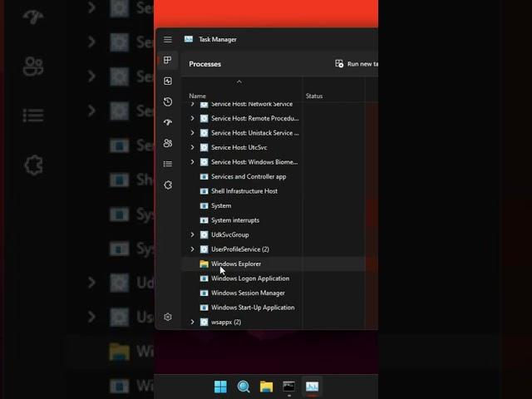
Task: Expand Service Host: Remote Procedu... group
Action: pyautogui.click(x=192, y=118)
